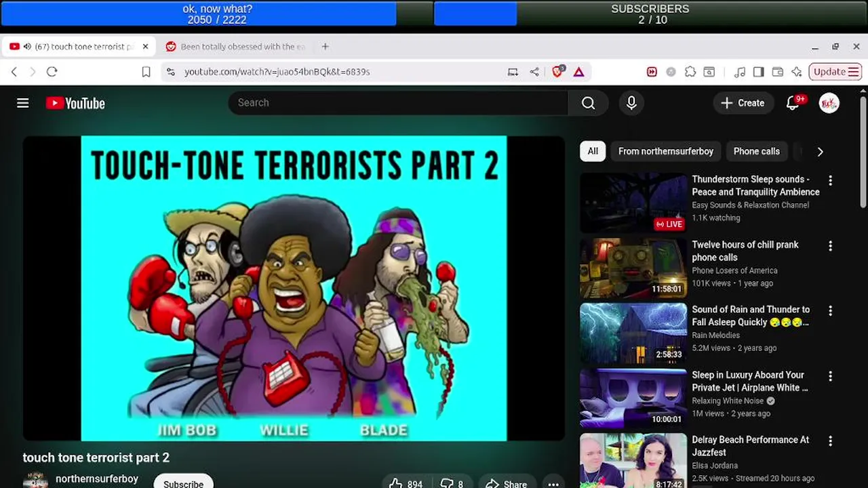Open site settings icon beside URL
This screenshot has height=488, width=868.
coord(171,72)
